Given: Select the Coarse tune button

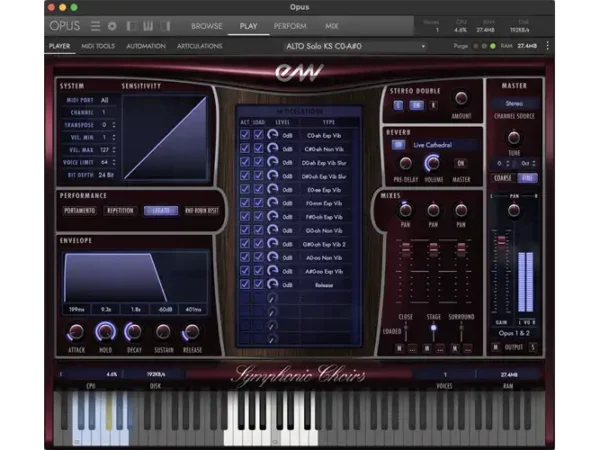Looking at the screenshot, I should (x=502, y=178).
